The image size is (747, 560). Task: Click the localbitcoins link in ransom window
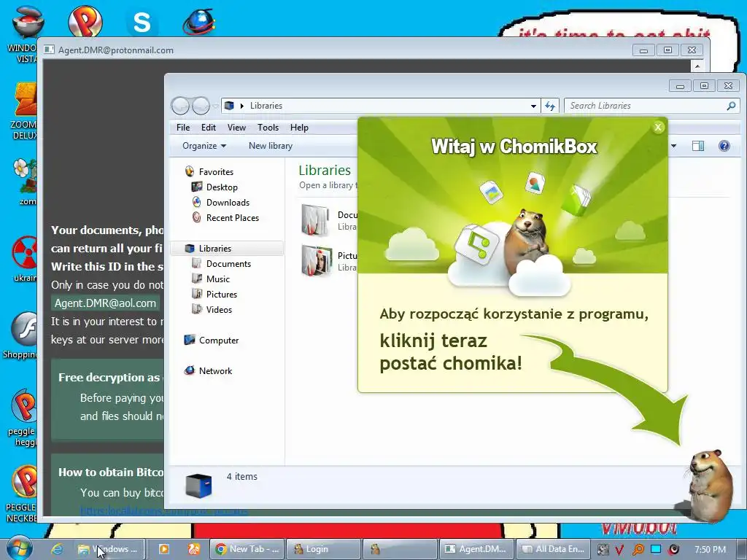[x=163, y=511]
